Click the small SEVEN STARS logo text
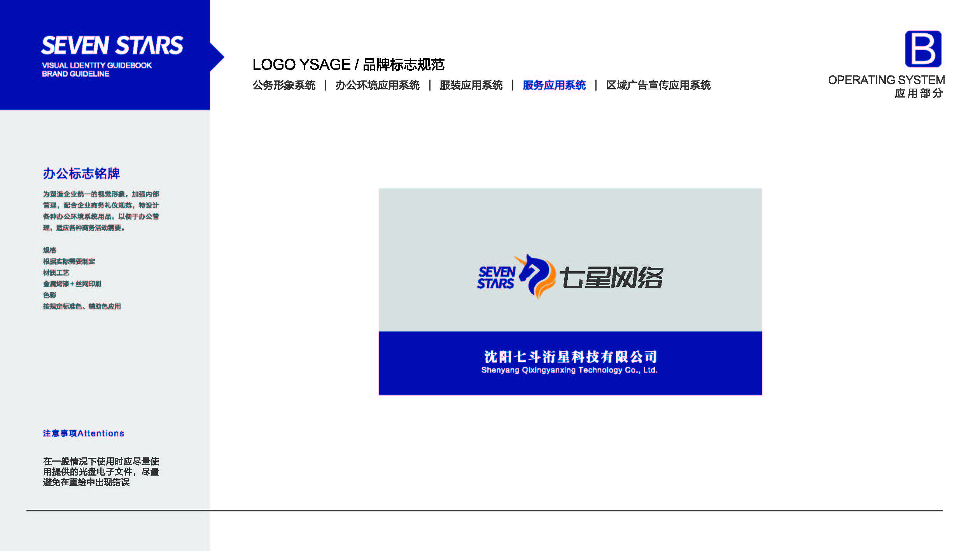The height and width of the screenshot is (551, 980). pyautogui.click(x=496, y=277)
